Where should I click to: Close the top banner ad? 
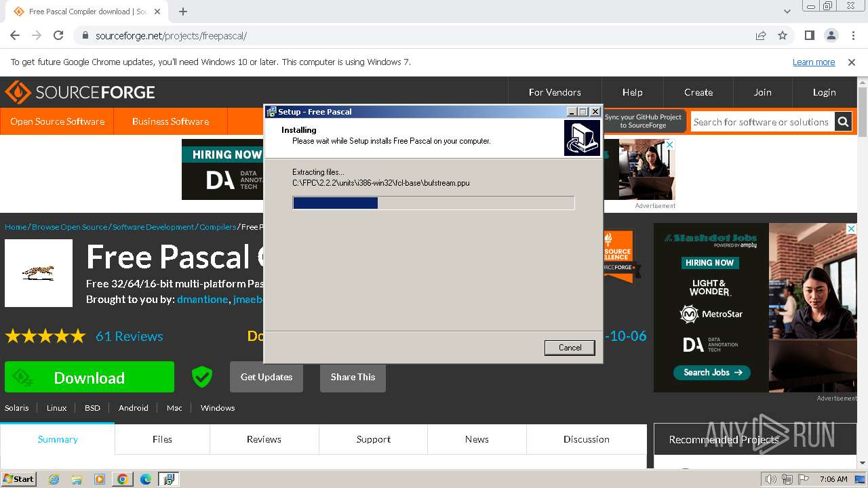point(670,144)
